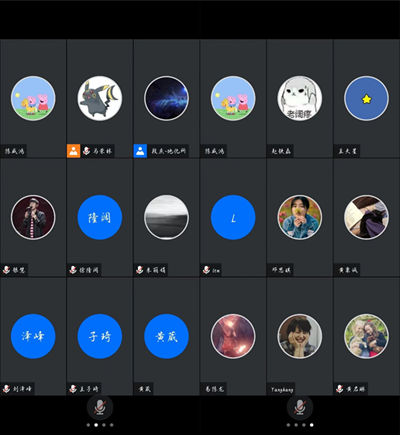Go to first page dot under right microphone
The height and width of the screenshot is (435, 400).
[x=288, y=425]
